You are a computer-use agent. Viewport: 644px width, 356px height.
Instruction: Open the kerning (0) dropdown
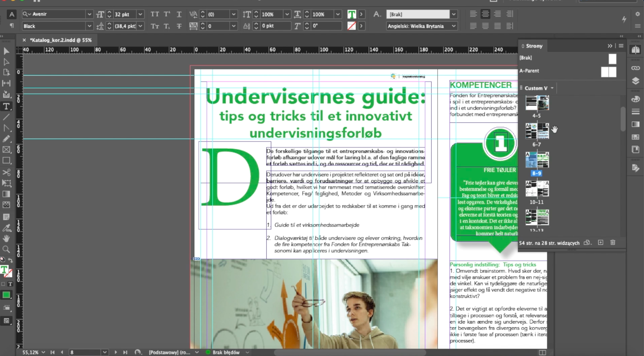(x=234, y=14)
